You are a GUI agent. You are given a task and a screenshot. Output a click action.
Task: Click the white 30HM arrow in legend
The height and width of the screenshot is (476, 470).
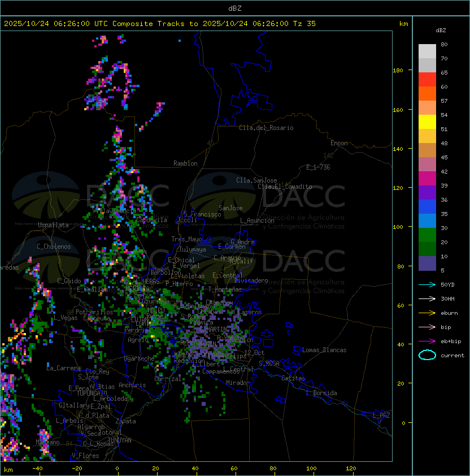click(x=427, y=298)
